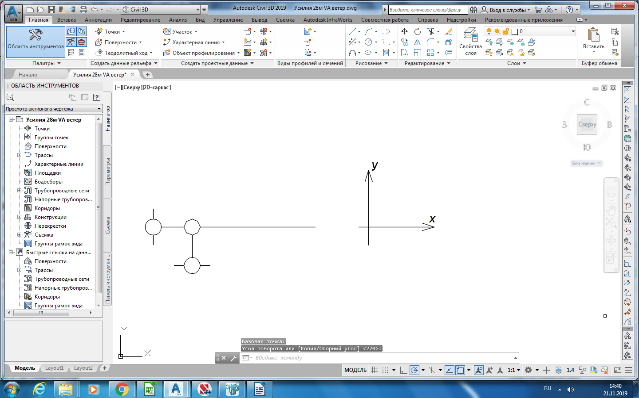
Task: Expand the Трубопроводные сети tree node
Action: coord(19,191)
